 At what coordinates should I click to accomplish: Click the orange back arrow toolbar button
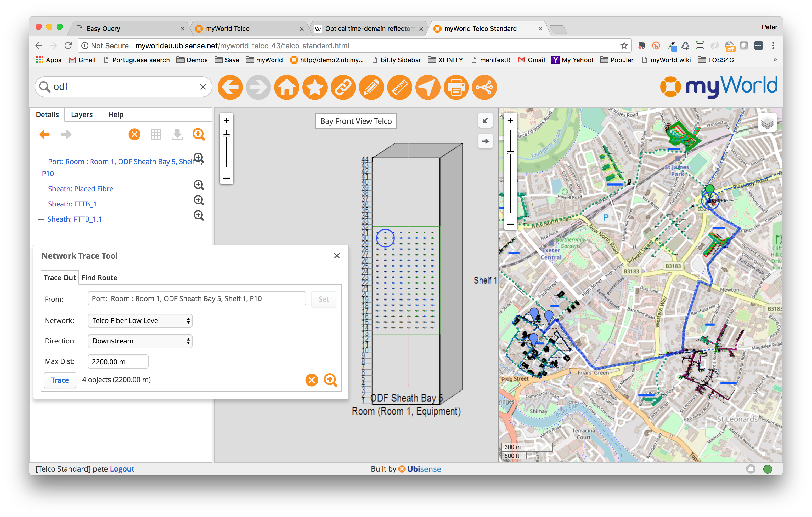(230, 87)
